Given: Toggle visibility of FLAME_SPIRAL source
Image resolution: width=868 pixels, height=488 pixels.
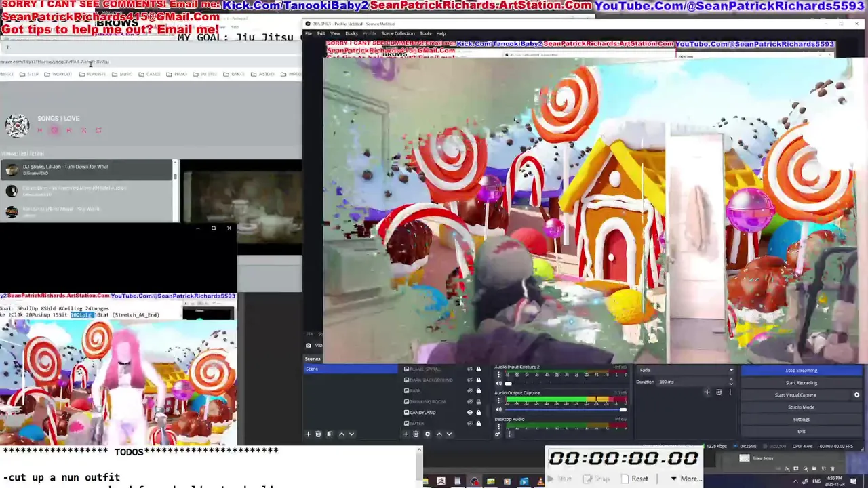Looking at the screenshot, I should click(469, 369).
